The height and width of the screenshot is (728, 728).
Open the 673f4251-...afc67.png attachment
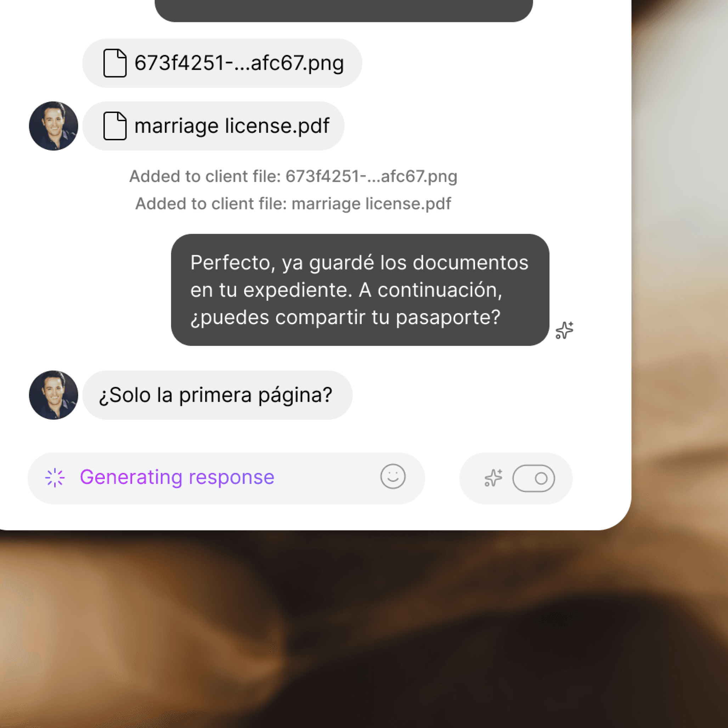point(222,63)
